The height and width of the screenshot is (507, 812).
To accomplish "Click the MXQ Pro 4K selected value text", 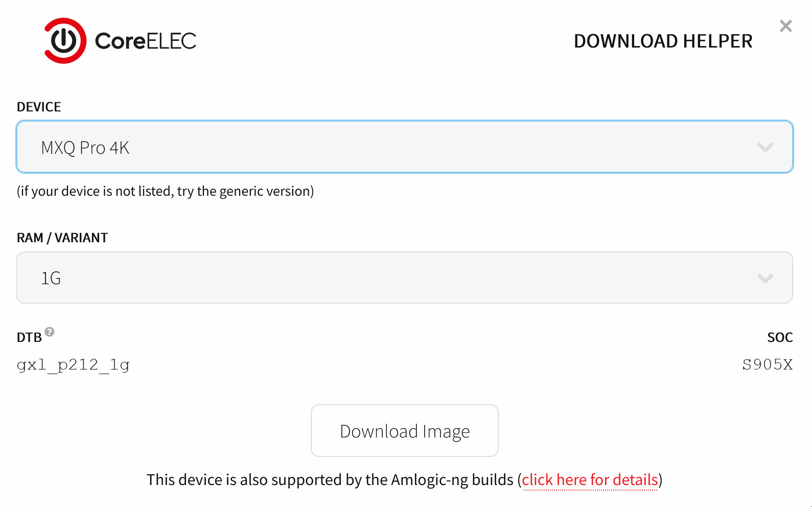I will [x=85, y=148].
